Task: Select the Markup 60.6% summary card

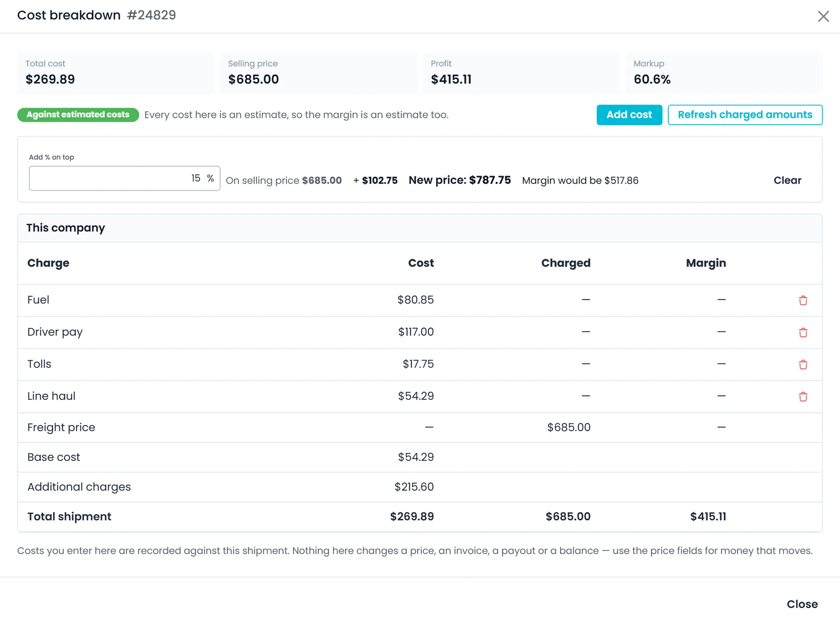Action: tap(724, 73)
